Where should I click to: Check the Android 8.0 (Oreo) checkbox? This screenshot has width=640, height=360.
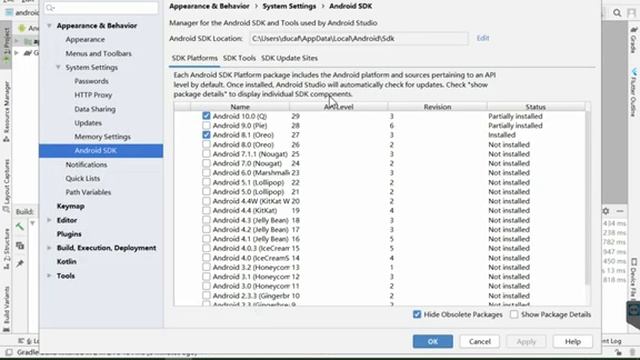point(206,144)
